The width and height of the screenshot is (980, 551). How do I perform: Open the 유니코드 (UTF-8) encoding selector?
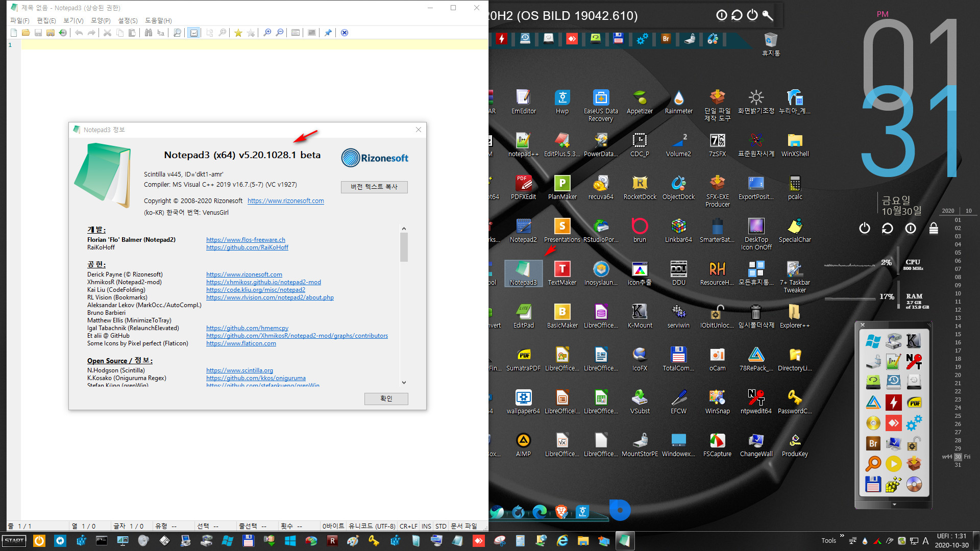372,526
